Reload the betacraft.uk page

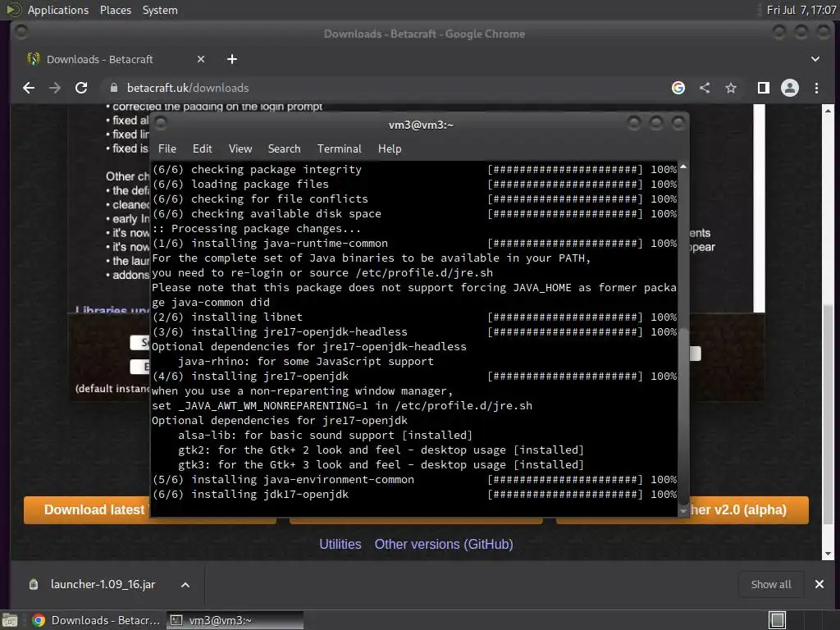pyautogui.click(x=81, y=88)
